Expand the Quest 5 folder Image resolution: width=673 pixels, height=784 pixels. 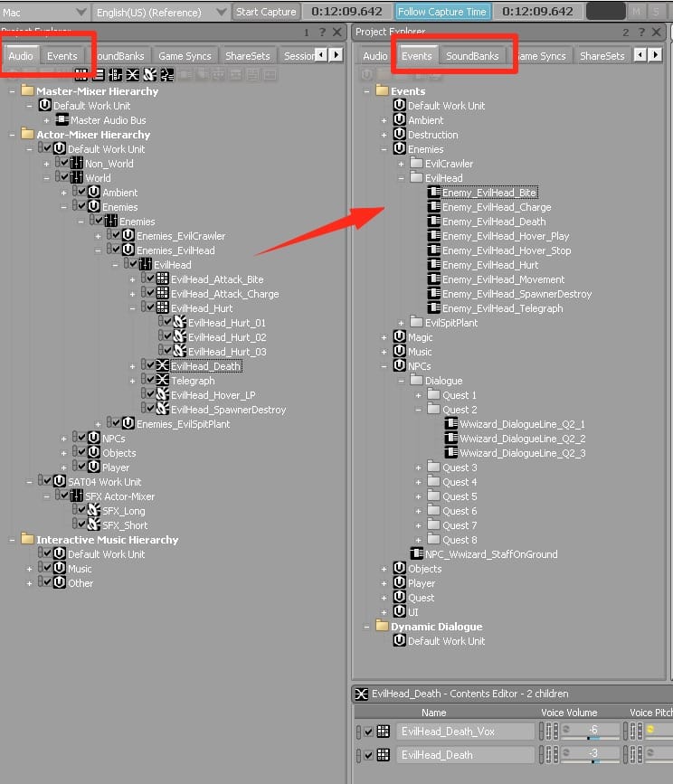pyautogui.click(x=419, y=496)
